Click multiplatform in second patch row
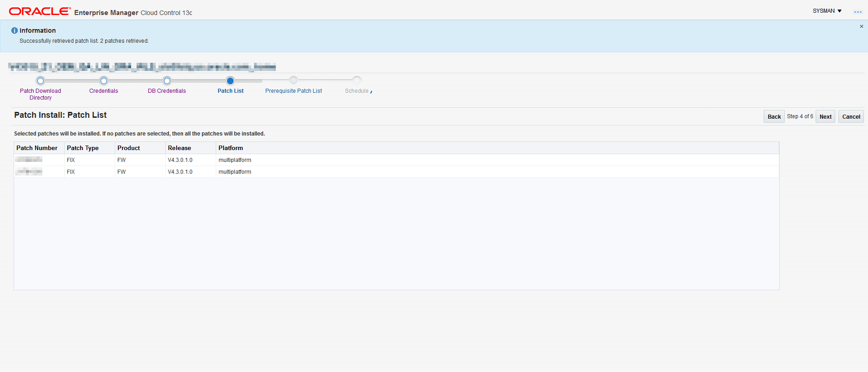Image resolution: width=868 pixels, height=372 pixels. click(235, 172)
